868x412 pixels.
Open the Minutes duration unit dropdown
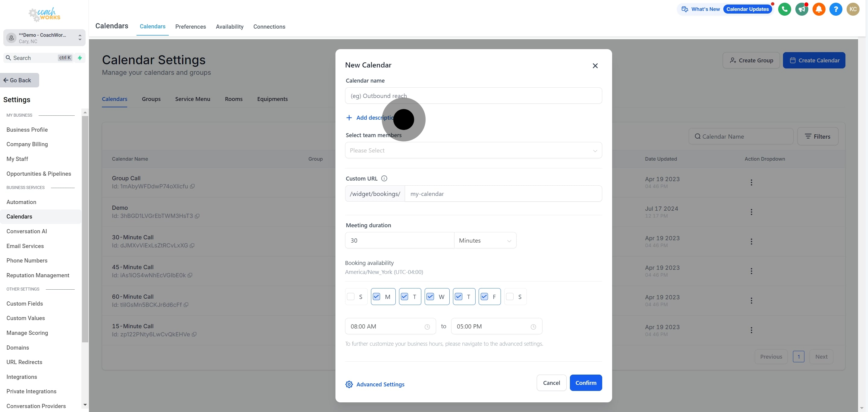(485, 241)
